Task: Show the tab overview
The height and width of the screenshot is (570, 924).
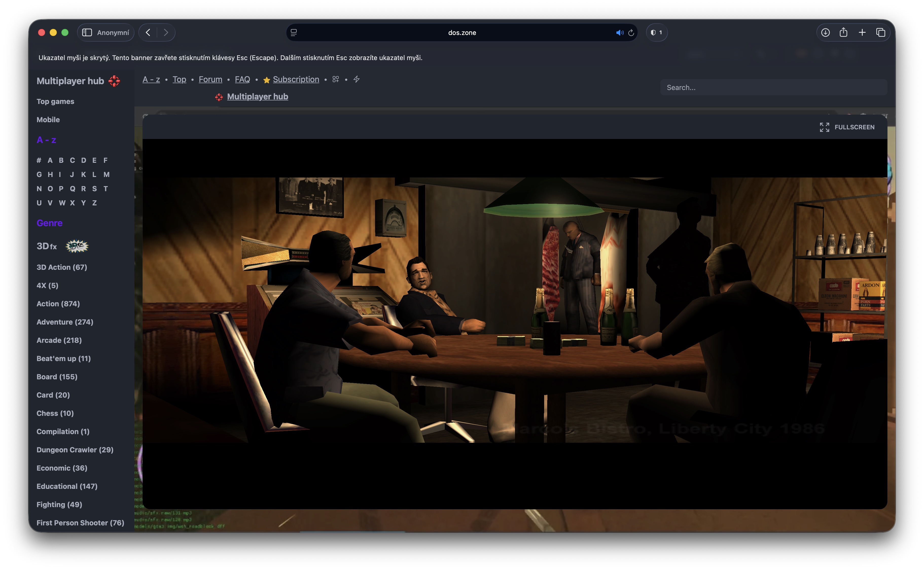Action: [x=881, y=33]
